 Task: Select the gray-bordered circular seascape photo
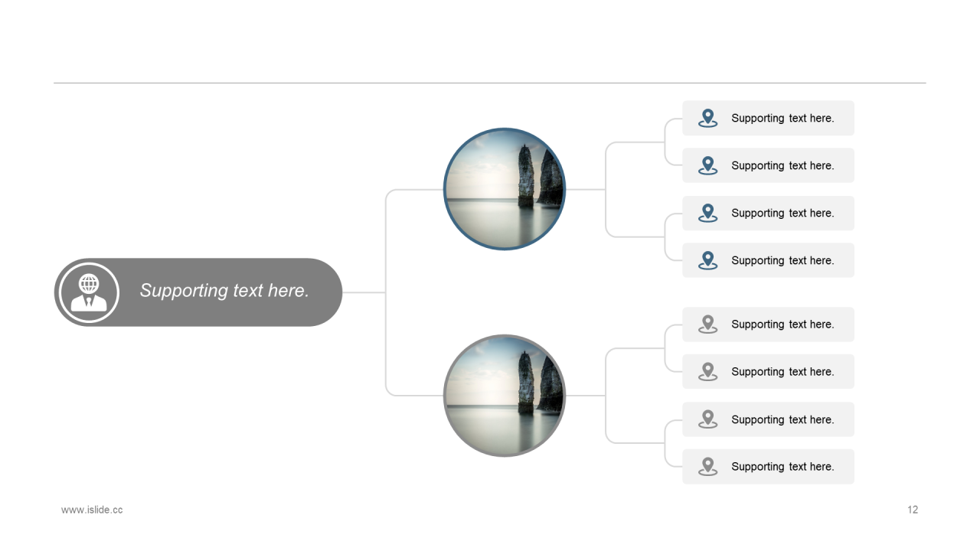[x=505, y=396]
